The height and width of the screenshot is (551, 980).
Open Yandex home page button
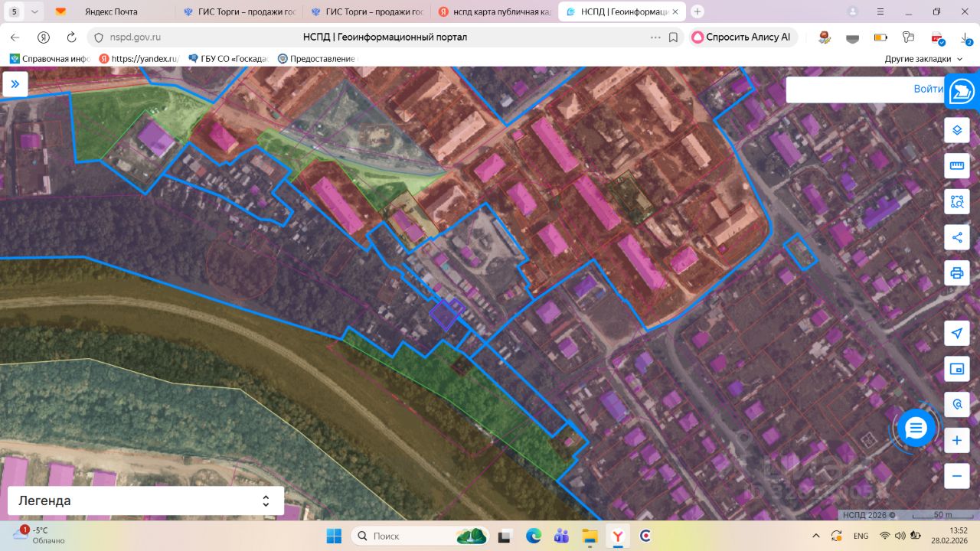coord(44,37)
